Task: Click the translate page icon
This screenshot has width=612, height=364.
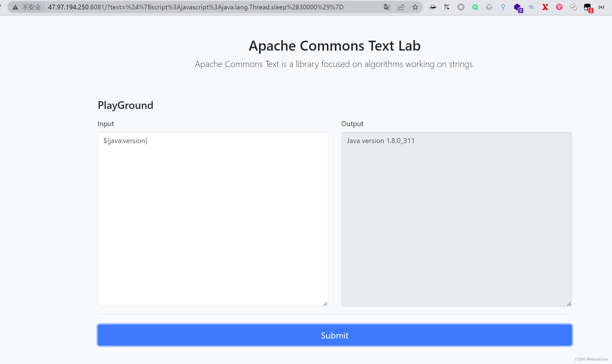Action: pos(387,7)
